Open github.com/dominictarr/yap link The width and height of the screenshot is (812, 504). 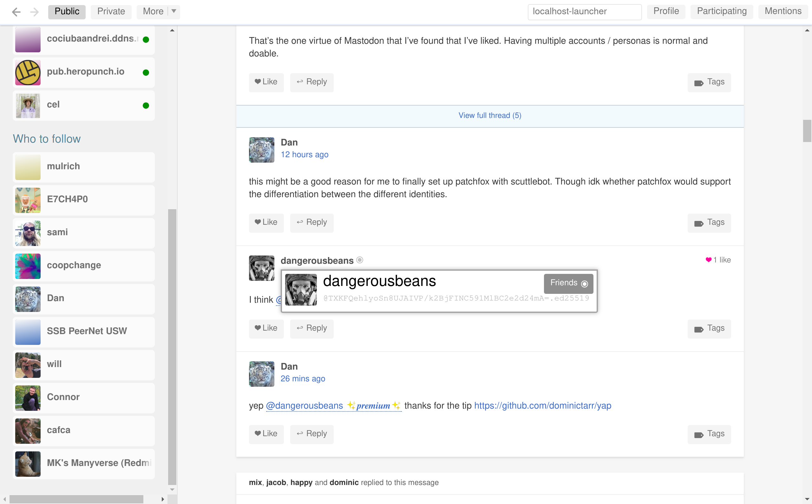click(x=543, y=406)
